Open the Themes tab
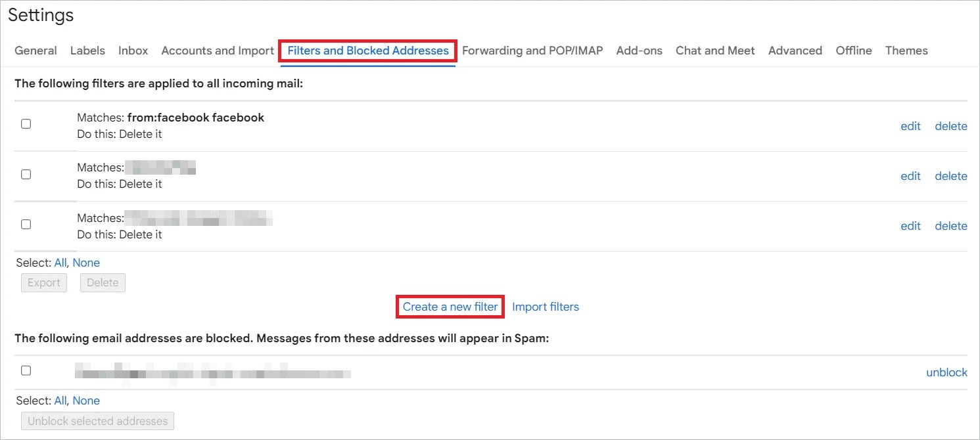The width and height of the screenshot is (980, 440). tap(906, 51)
